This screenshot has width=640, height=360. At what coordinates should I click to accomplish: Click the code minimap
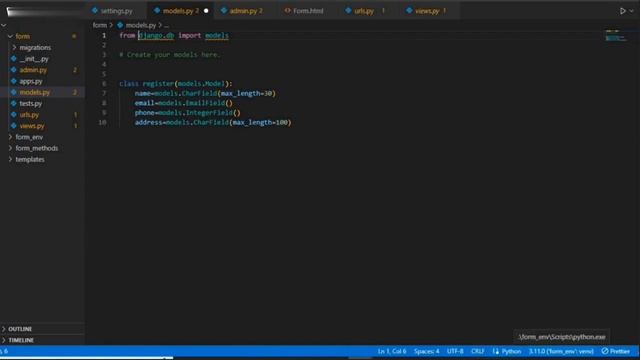616,36
